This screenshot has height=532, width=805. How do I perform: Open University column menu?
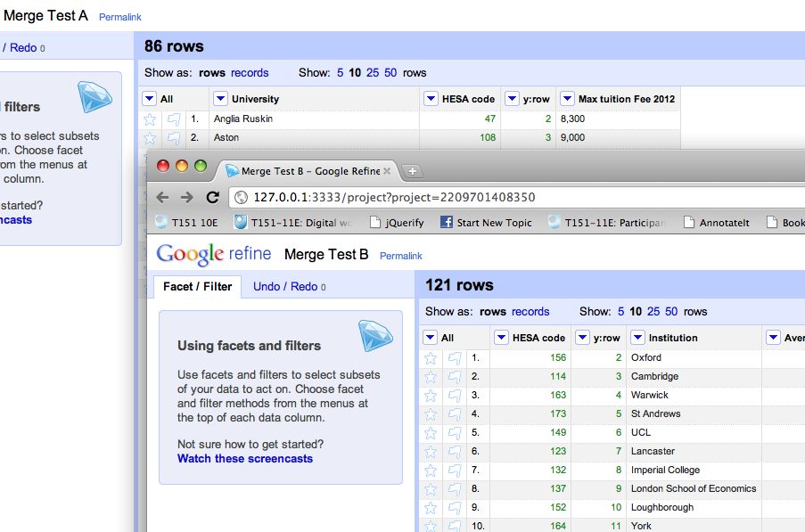point(220,99)
